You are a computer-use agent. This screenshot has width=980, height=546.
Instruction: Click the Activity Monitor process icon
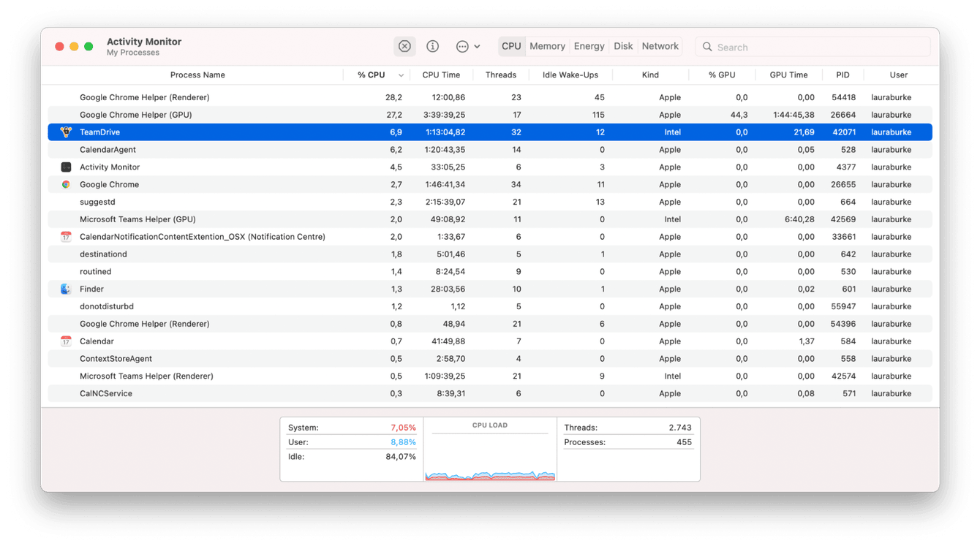coord(66,167)
